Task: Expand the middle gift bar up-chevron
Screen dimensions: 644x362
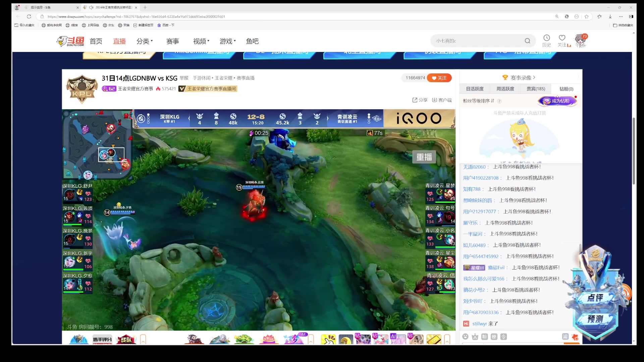Action: point(311,340)
